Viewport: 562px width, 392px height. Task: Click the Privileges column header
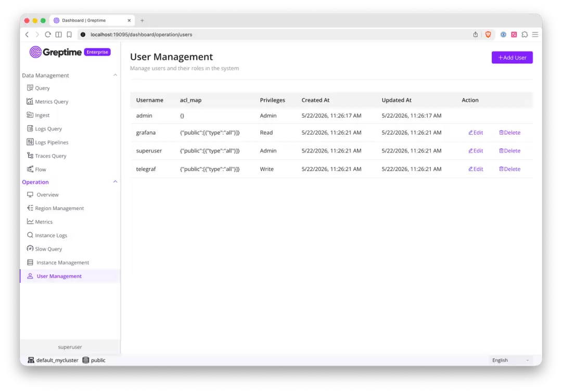(272, 100)
